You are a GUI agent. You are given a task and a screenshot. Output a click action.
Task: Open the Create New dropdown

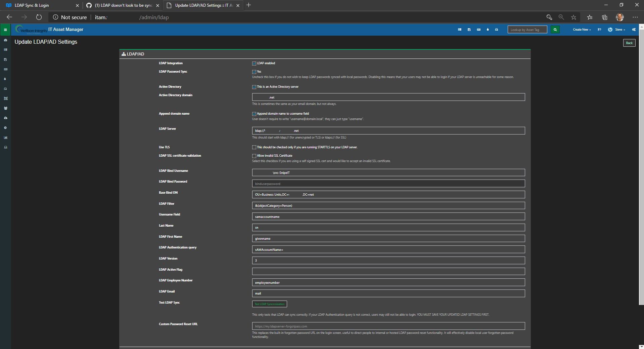pyautogui.click(x=582, y=30)
